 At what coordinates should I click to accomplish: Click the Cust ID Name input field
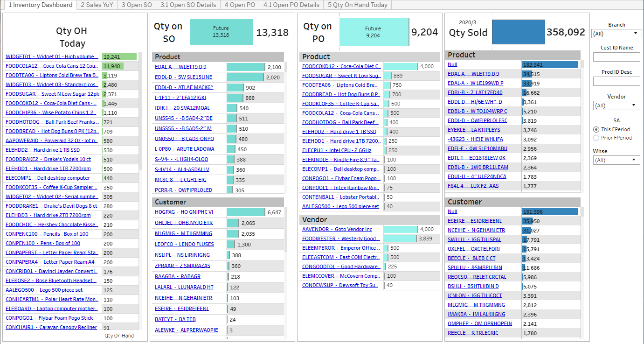click(616, 57)
